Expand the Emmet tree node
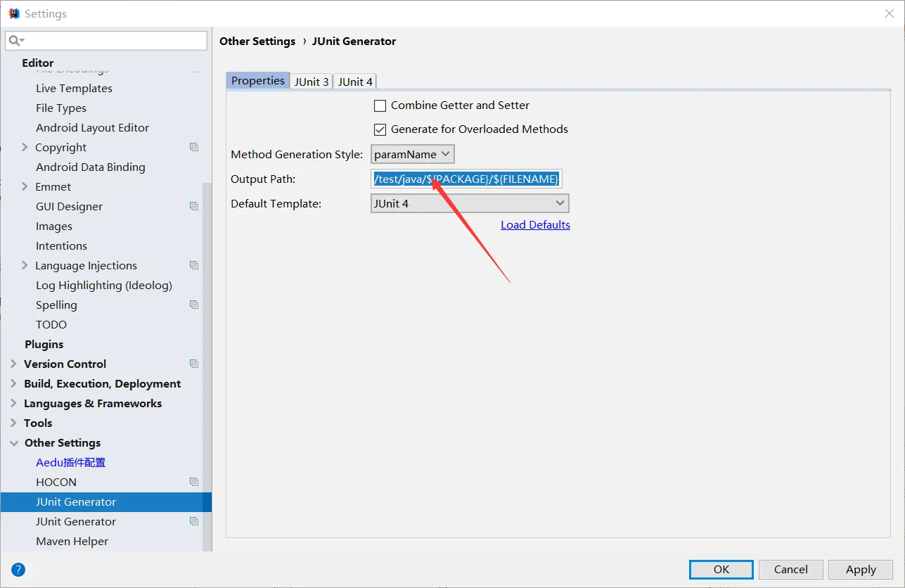 pyautogui.click(x=25, y=186)
